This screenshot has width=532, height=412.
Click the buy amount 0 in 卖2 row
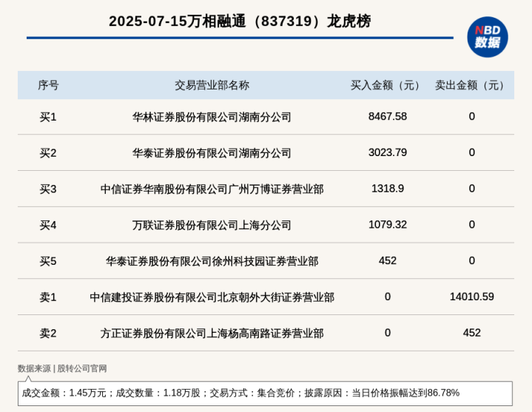coord(388,333)
